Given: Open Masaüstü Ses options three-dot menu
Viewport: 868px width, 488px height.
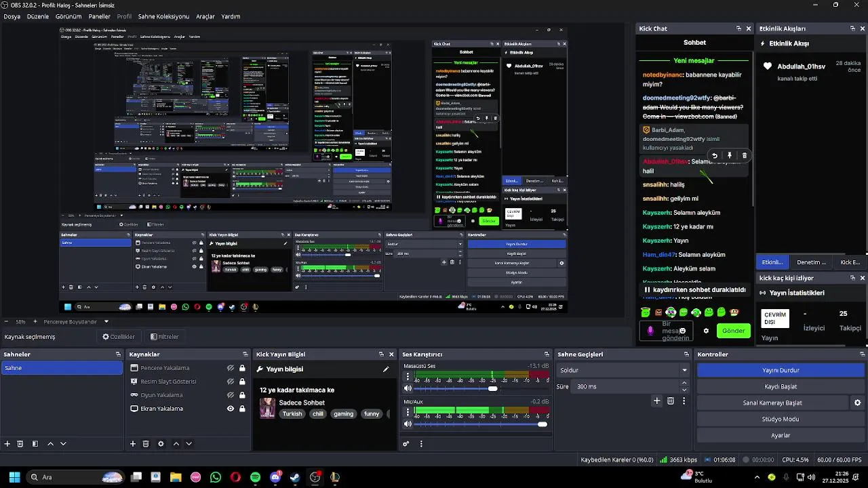Looking at the screenshot, I should (408, 377).
